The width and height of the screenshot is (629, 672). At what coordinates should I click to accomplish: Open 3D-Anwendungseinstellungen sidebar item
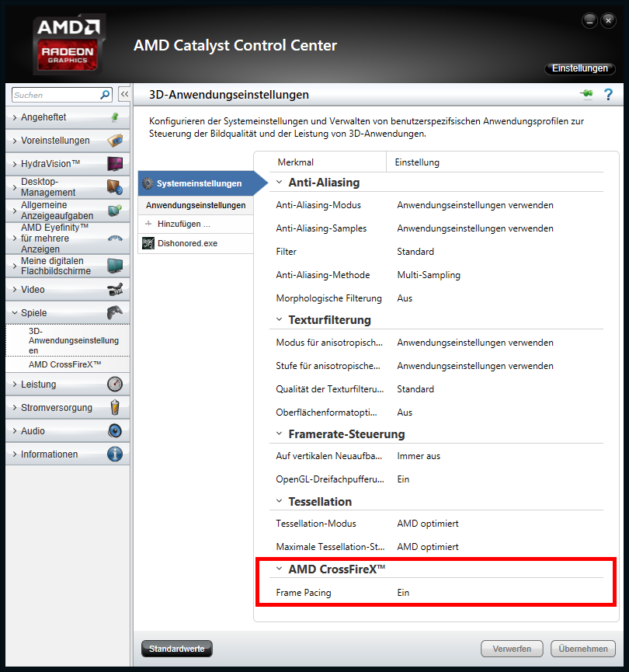(x=68, y=340)
